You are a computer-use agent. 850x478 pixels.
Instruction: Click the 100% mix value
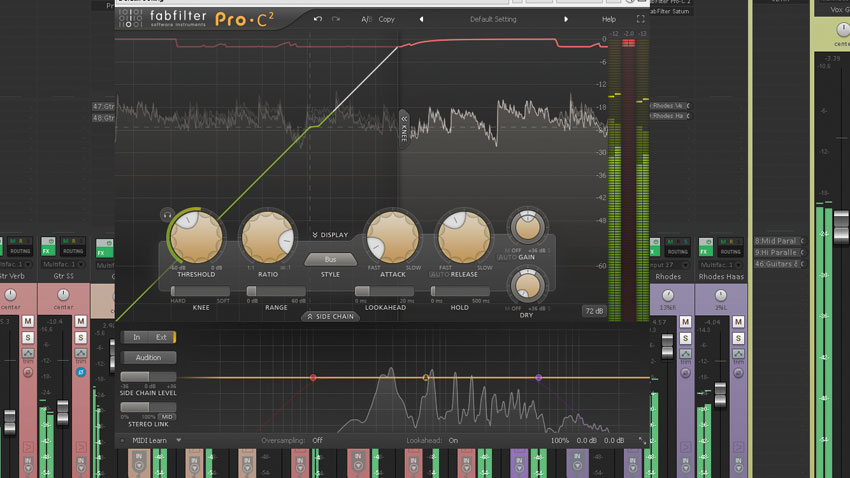pyautogui.click(x=559, y=441)
